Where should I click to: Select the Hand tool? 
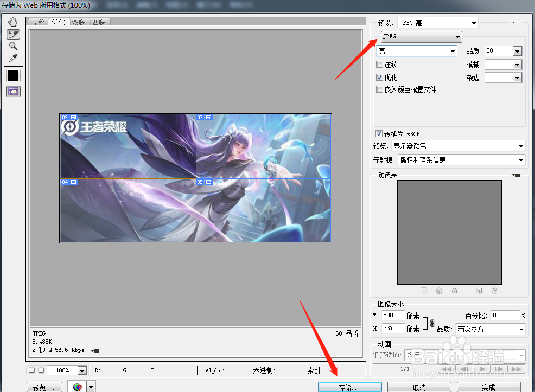pyautogui.click(x=13, y=22)
